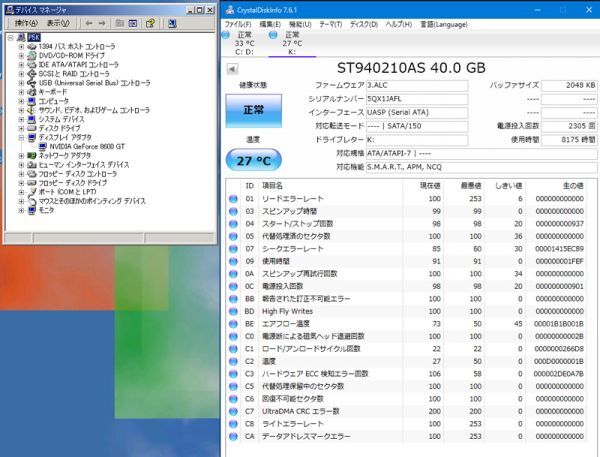Click the UASP (Serial ATA) interface field
Image resolution: width=600 pixels, height=457 pixels.
coord(417,113)
